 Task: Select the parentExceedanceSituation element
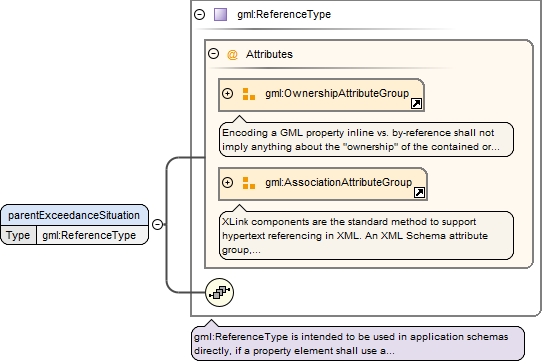(74, 215)
